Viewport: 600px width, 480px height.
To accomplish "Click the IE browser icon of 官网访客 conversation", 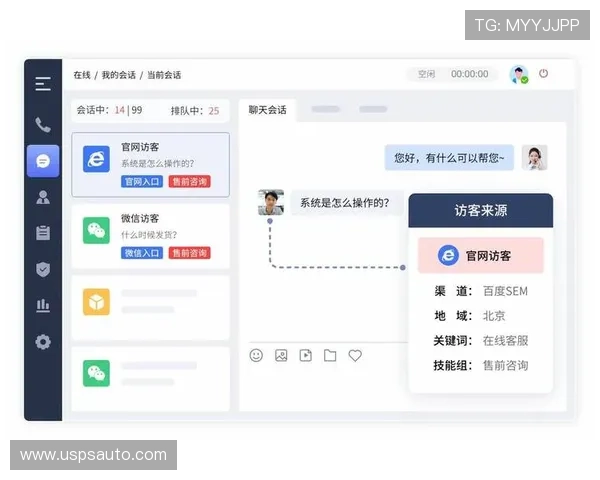I will (96, 159).
